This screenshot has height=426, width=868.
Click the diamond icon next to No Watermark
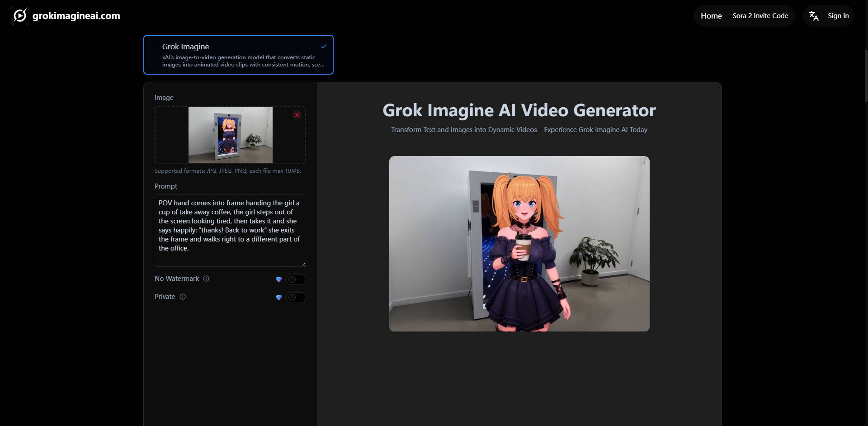[279, 279]
